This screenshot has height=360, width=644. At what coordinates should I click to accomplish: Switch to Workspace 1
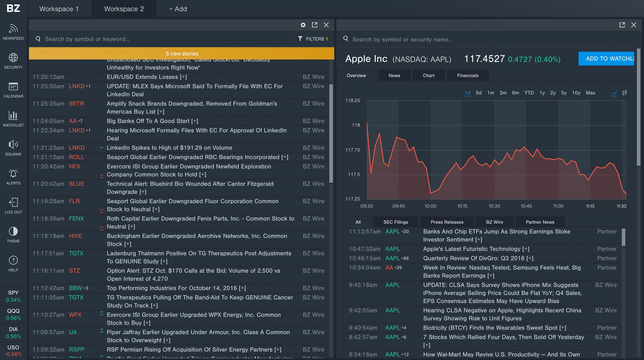(59, 8)
